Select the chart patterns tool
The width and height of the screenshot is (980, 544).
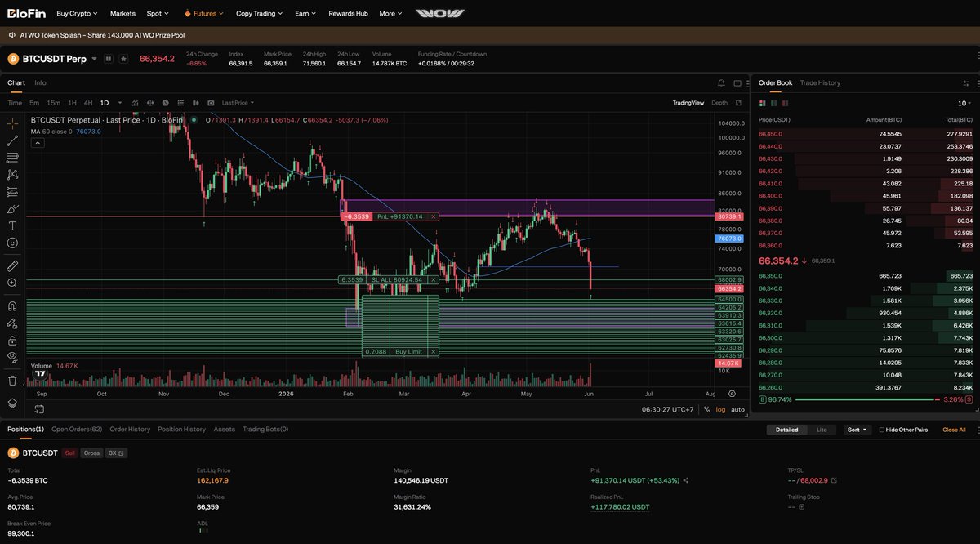click(12, 174)
